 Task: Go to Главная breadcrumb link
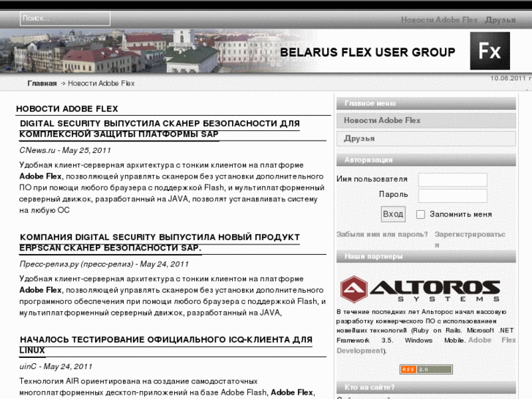(x=42, y=83)
